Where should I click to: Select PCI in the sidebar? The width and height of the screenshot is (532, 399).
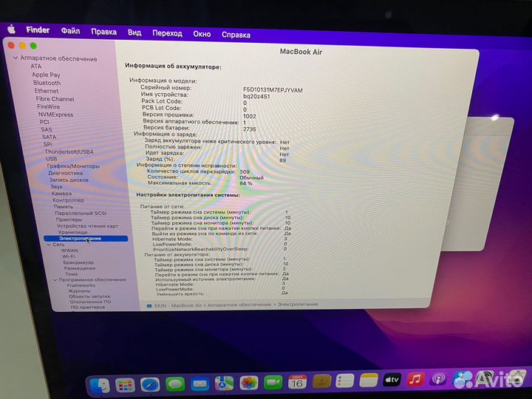click(44, 122)
